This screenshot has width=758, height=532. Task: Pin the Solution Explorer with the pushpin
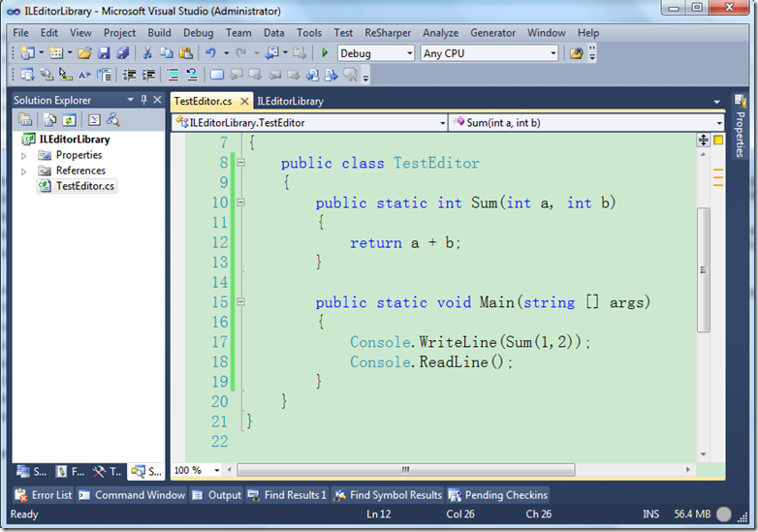coord(143,100)
